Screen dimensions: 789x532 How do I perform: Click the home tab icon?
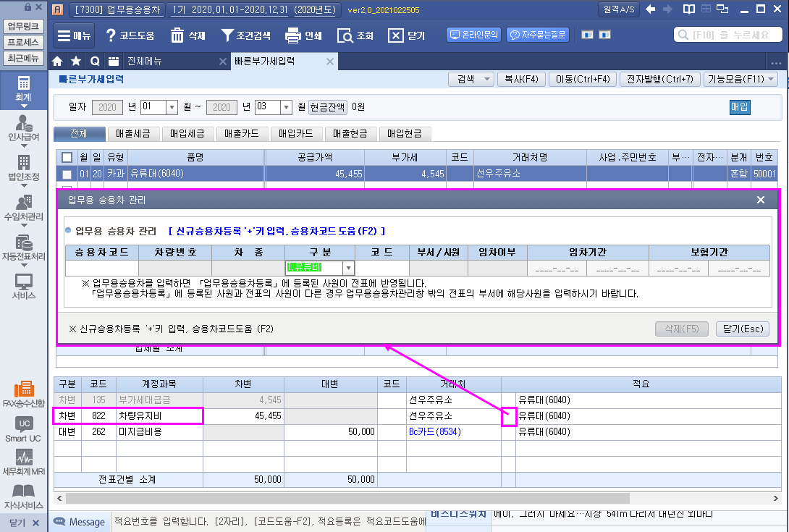pyautogui.click(x=58, y=62)
